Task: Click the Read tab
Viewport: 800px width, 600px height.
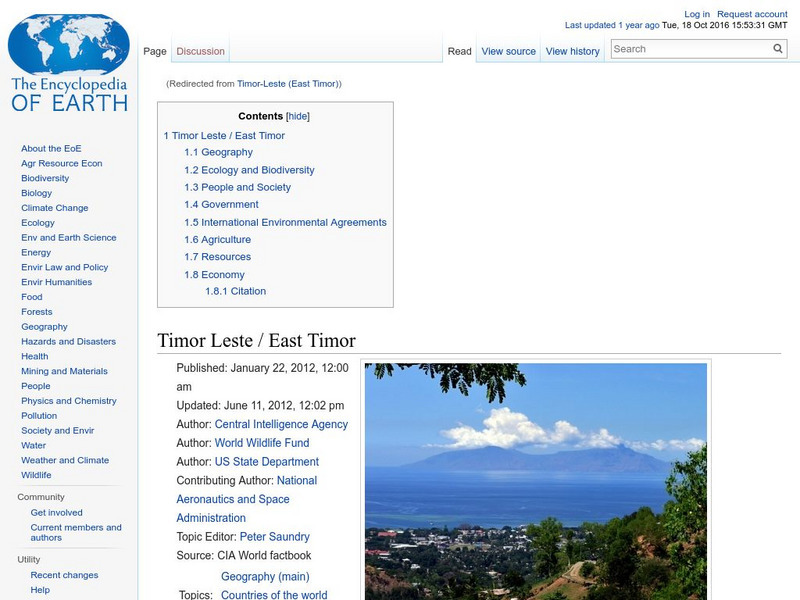Action: (x=460, y=50)
